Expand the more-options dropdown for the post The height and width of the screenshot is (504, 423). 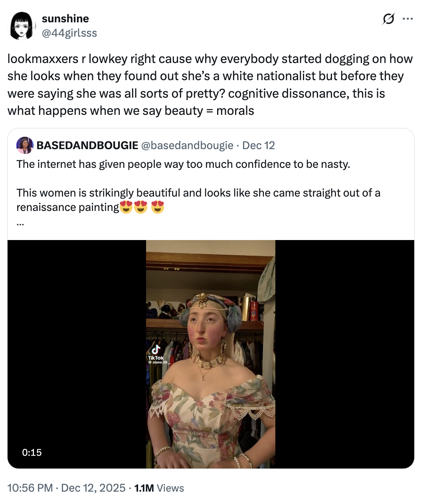pos(408,19)
